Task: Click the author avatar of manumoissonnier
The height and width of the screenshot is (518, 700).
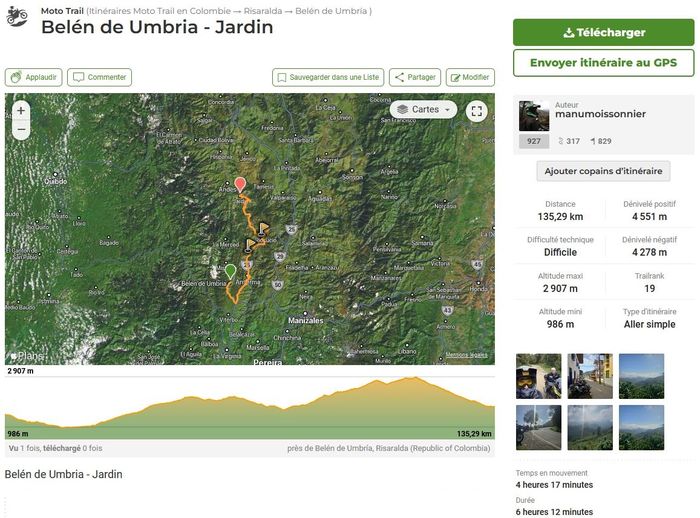Action: point(534,116)
